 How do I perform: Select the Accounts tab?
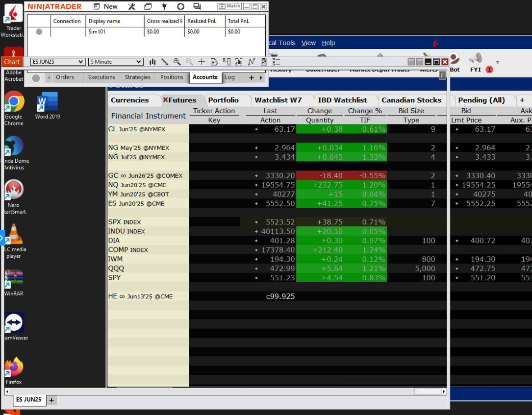[x=205, y=77]
